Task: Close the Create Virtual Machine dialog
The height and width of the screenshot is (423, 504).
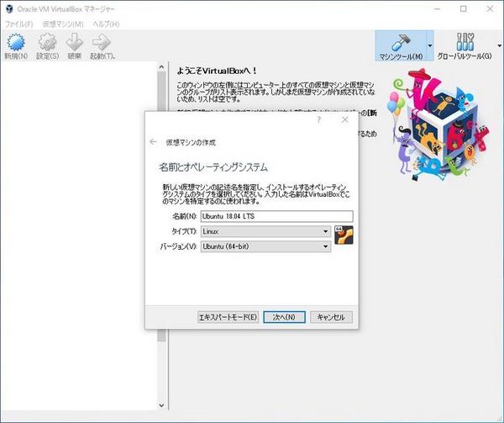Action: pyautogui.click(x=345, y=119)
